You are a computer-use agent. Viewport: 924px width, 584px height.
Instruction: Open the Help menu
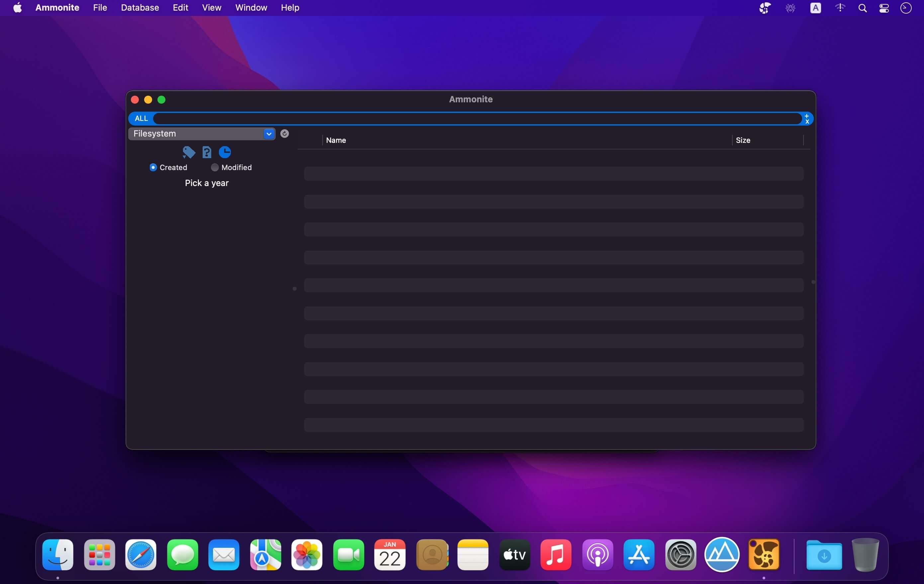coord(290,8)
